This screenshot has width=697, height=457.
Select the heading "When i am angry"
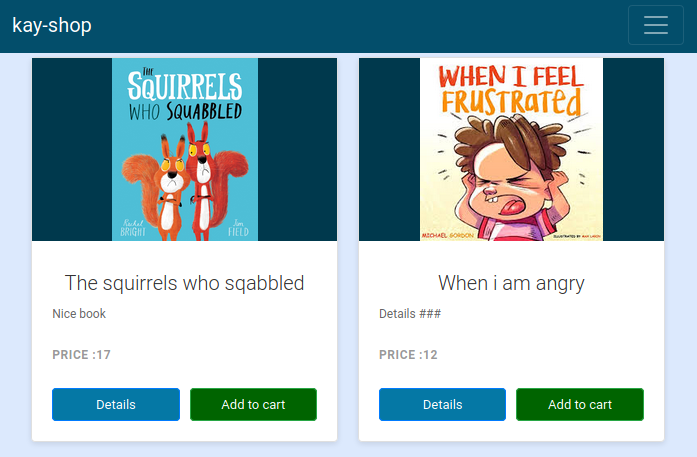point(511,283)
